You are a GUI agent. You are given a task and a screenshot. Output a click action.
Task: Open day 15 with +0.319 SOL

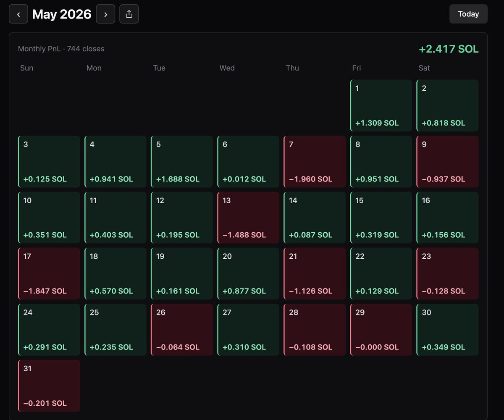[x=381, y=218]
